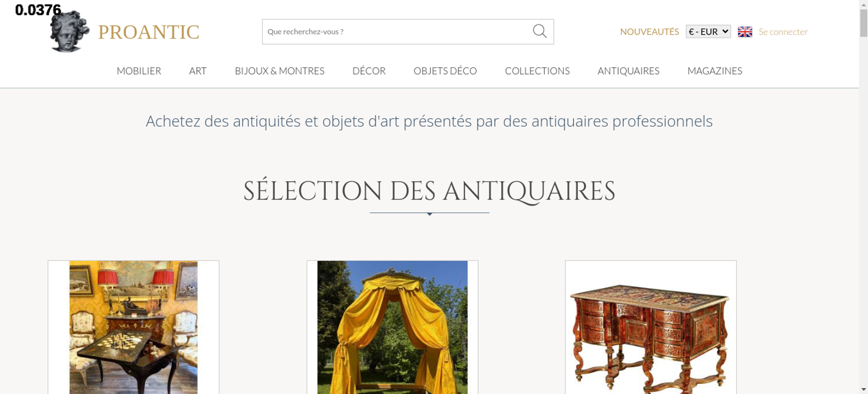Click the Proantic cherub head logo
The width and height of the screenshot is (868, 394).
tap(69, 31)
